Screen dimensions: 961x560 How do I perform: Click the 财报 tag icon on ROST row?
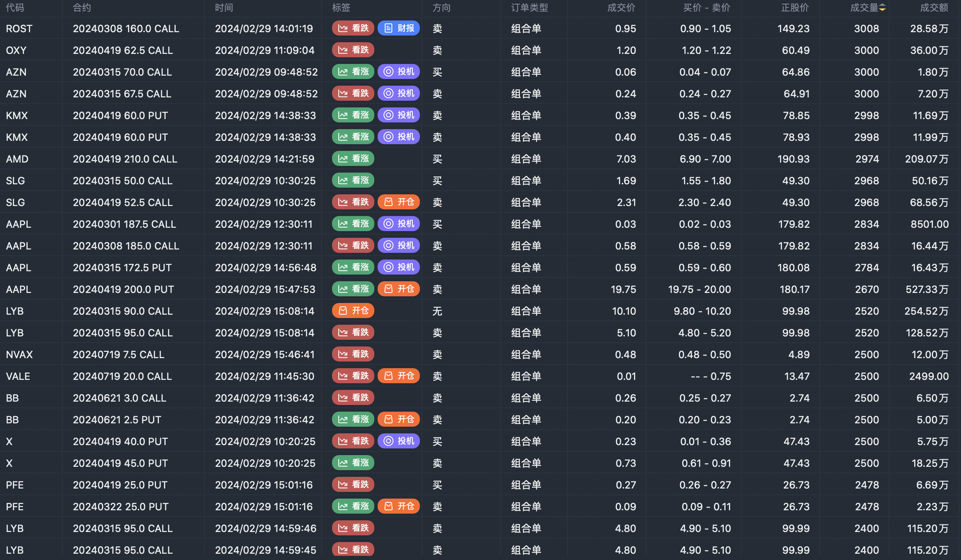tap(388, 28)
